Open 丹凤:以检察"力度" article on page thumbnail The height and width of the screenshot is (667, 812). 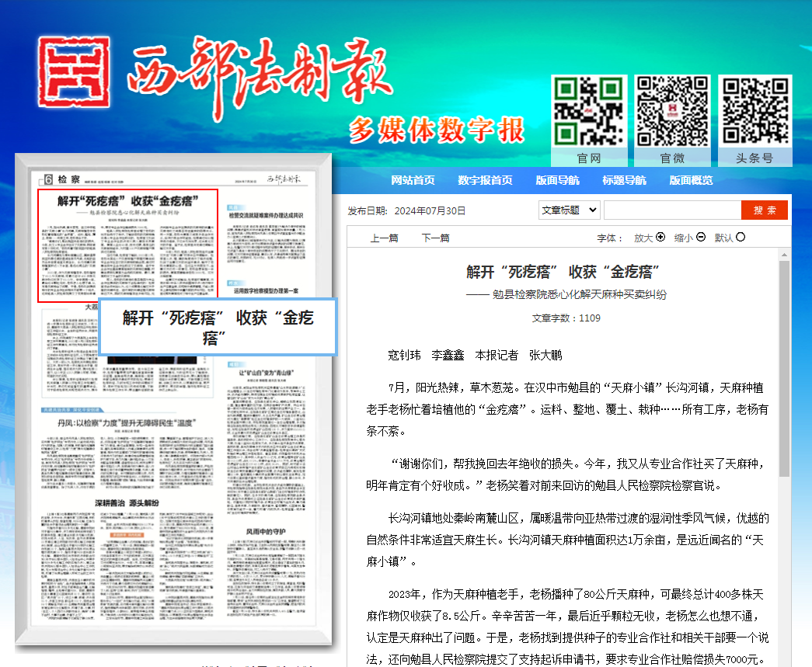127,422
